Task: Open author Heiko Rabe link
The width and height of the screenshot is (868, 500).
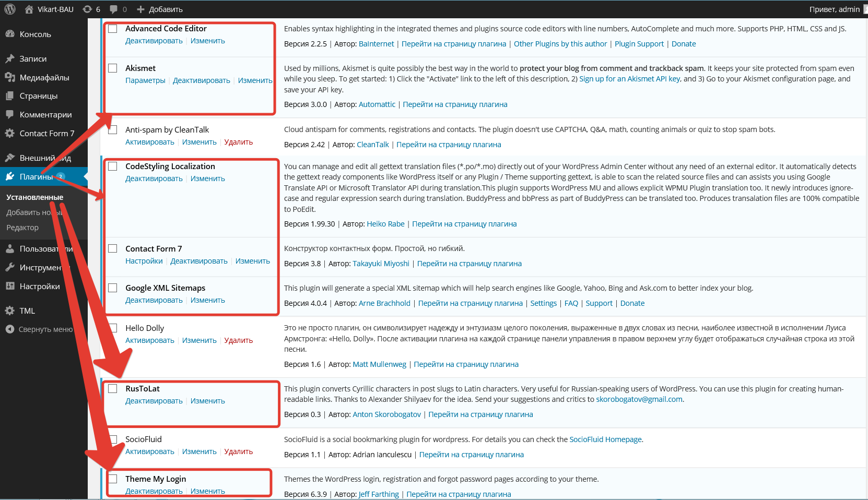Action: [x=385, y=224]
